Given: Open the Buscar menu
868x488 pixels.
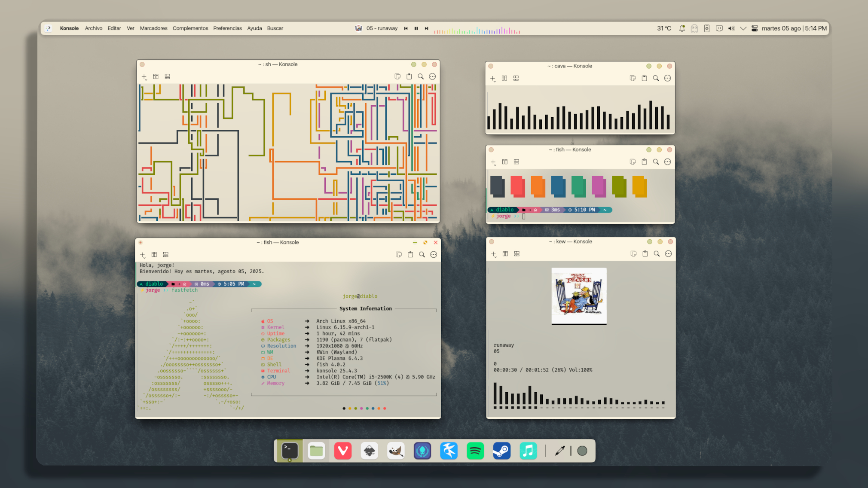Looking at the screenshot, I should click(275, 28).
